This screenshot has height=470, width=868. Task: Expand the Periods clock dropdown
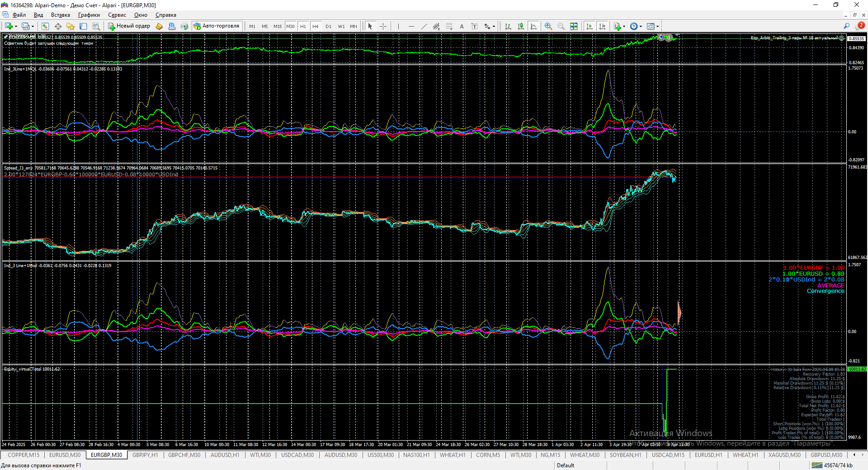(641, 26)
